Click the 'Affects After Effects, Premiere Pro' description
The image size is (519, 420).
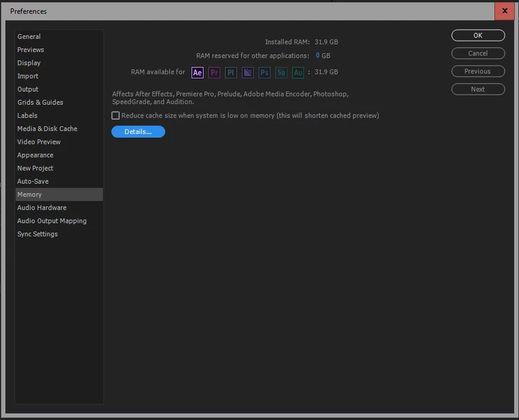(230, 98)
